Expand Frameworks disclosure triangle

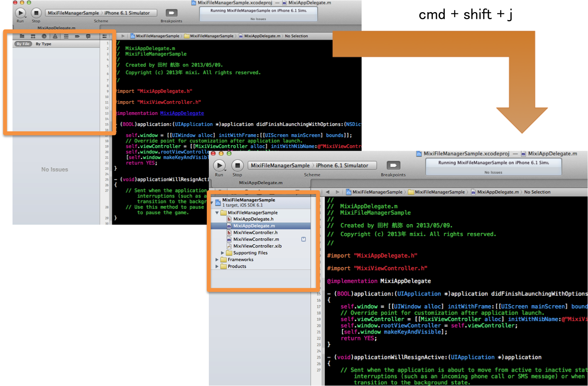217,260
